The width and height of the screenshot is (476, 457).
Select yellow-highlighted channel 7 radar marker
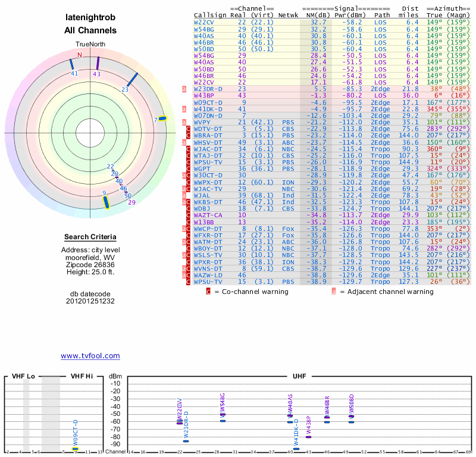tap(161, 118)
